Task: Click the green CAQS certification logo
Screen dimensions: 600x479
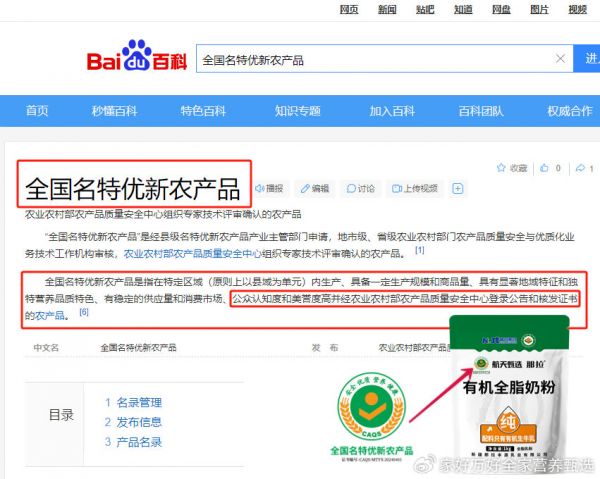Action: (x=371, y=406)
